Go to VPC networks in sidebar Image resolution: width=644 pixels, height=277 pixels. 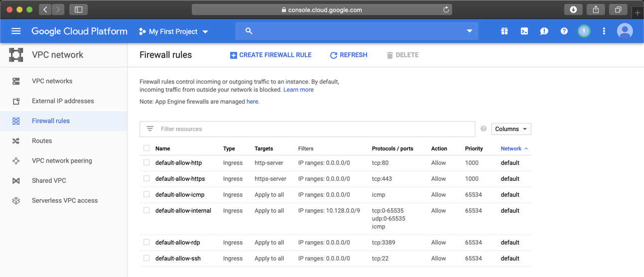click(52, 81)
